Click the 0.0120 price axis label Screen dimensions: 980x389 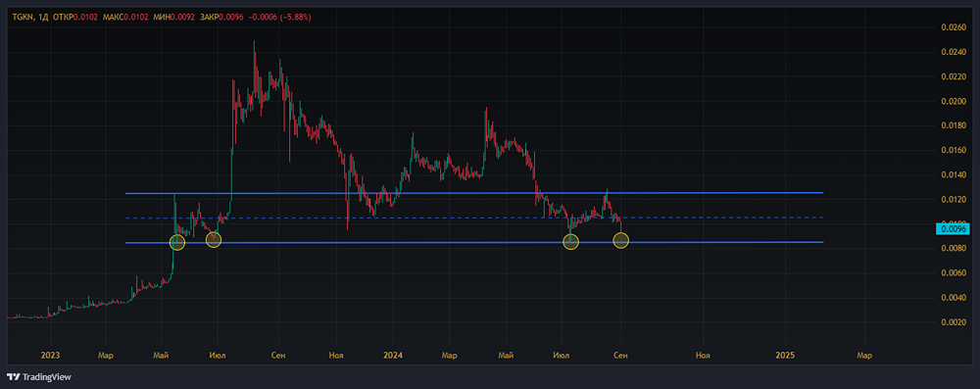click(x=954, y=200)
